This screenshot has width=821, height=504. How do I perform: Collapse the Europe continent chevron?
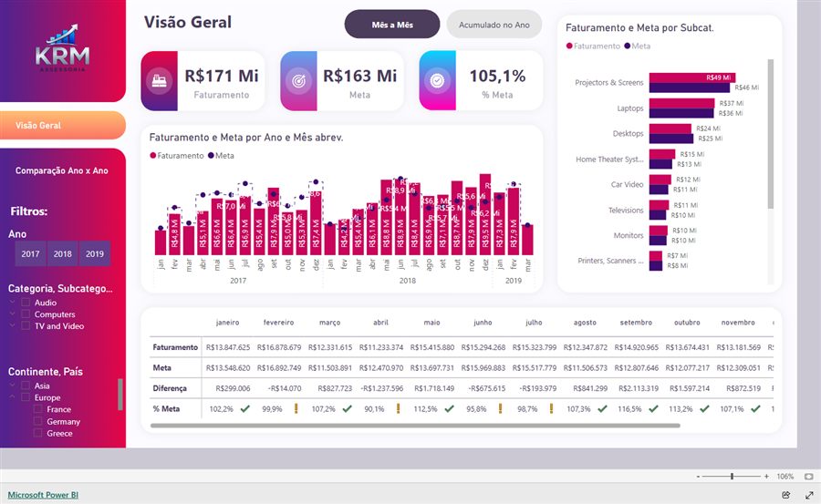pos(13,397)
